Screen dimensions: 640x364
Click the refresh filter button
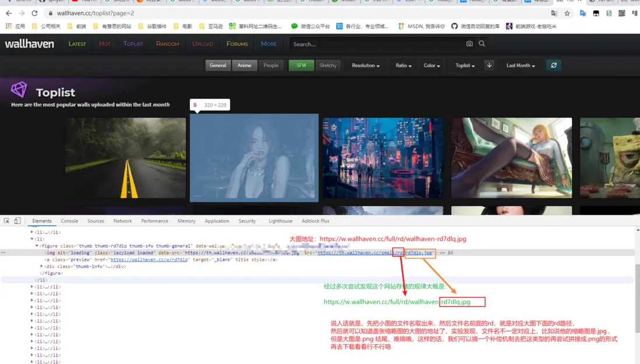point(554,65)
